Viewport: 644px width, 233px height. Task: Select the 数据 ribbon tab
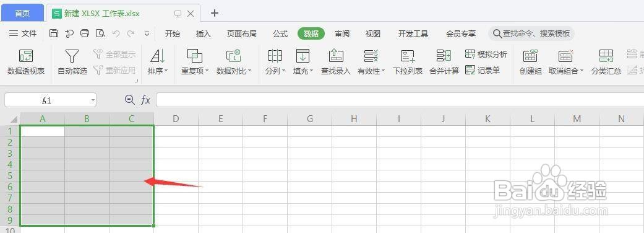(x=311, y=33)
